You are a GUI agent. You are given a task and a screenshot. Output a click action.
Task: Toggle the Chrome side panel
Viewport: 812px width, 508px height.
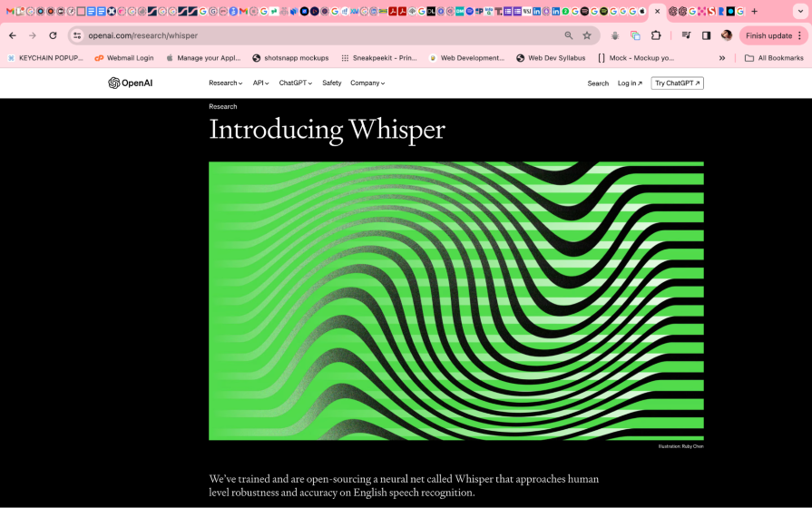click(x=706, y=35)
